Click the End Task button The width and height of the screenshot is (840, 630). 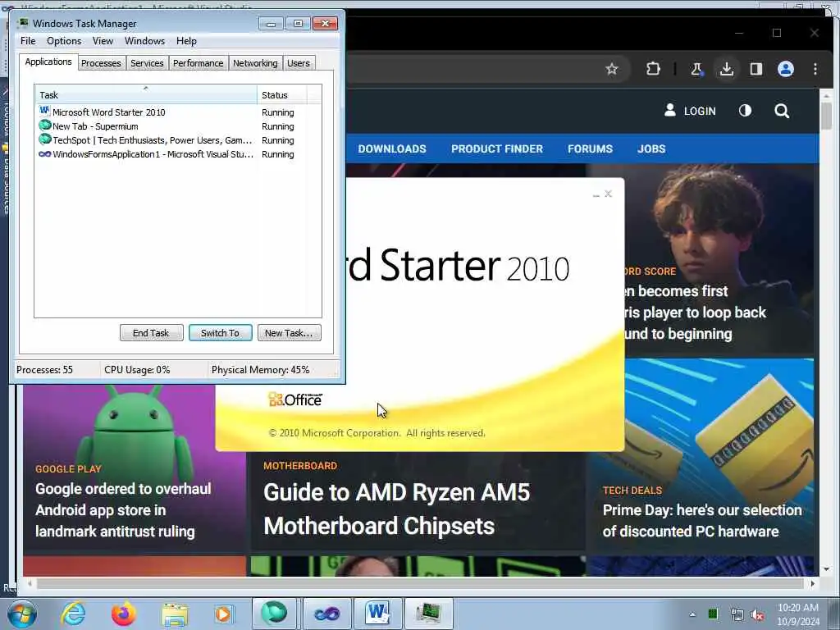[151, 333]
